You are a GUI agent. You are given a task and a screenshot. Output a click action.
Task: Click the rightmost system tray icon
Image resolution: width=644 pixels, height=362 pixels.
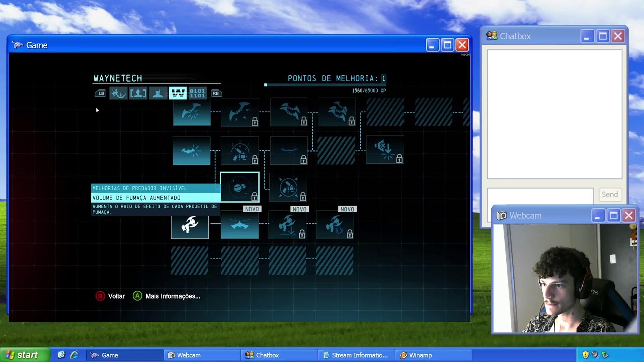click(605, 355)
